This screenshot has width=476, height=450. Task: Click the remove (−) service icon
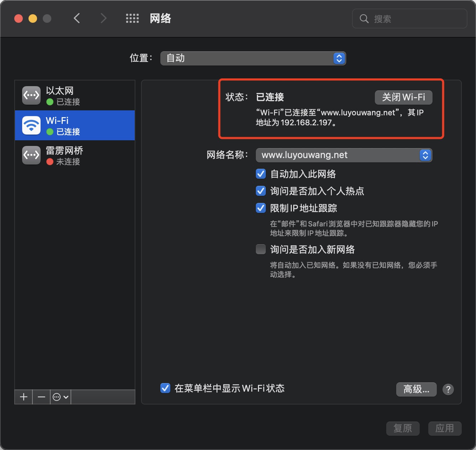(41, 397)
